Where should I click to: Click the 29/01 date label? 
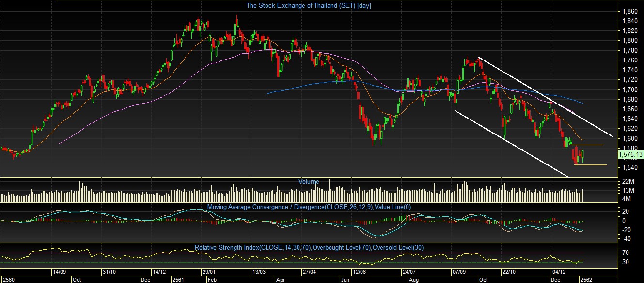click(209, 272)
